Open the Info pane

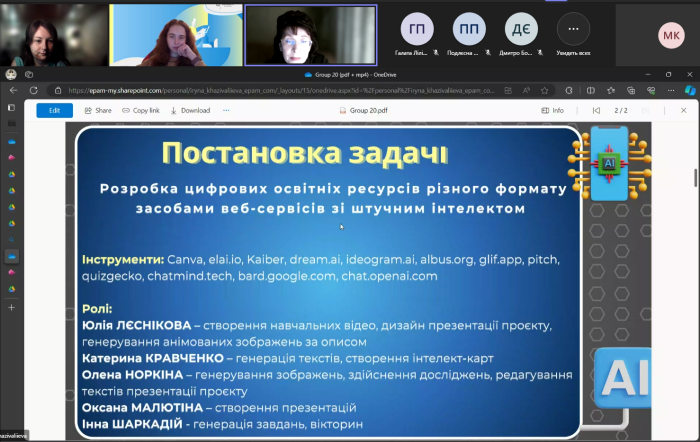(x=553, y=110)
